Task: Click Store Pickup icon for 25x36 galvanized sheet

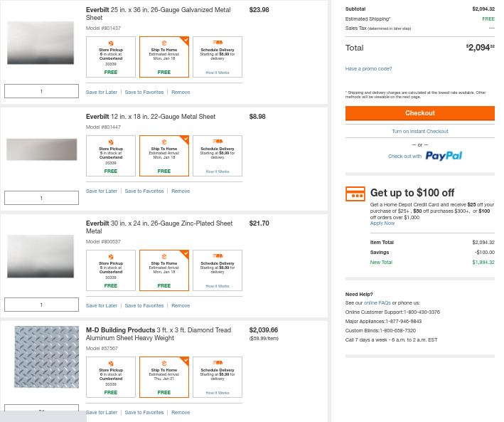Action: [111, 43]
